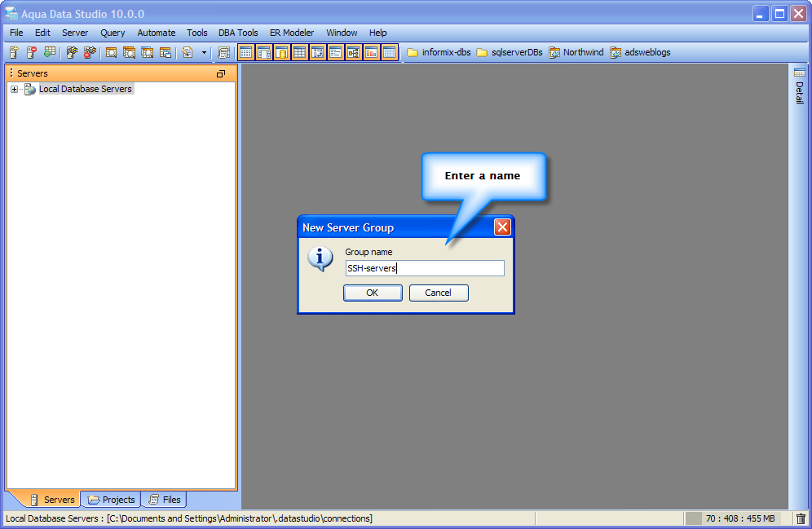Open the DBA Tools menu
Viewport: 812px width, 529px height.
coord(238,33)
